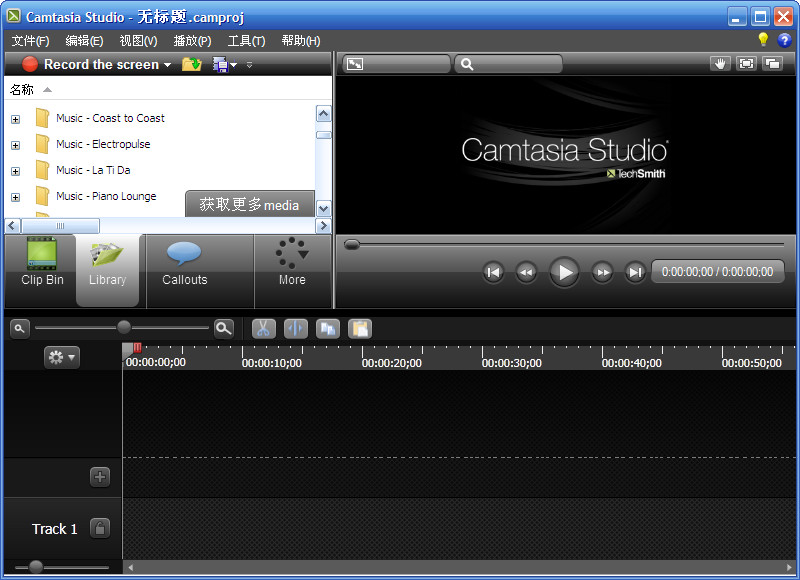
Task: Click the 获取更多 media button
Action: (x=249, y=205)
